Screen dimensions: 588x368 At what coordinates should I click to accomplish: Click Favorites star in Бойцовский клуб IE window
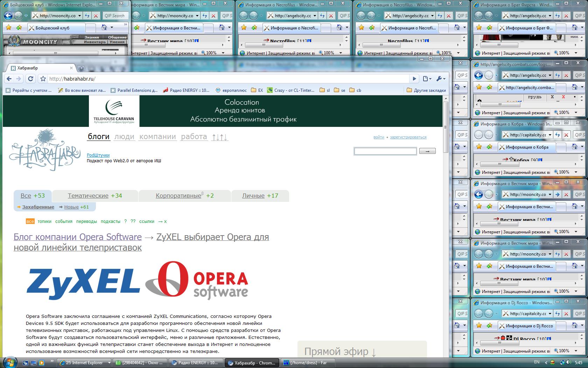(x=9, y=28)
